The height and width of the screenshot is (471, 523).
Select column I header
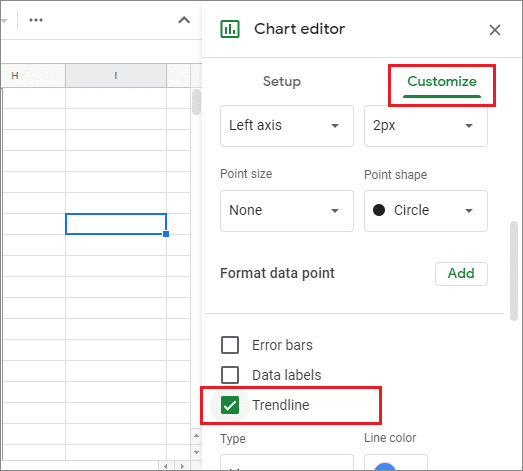pos(116,75)
